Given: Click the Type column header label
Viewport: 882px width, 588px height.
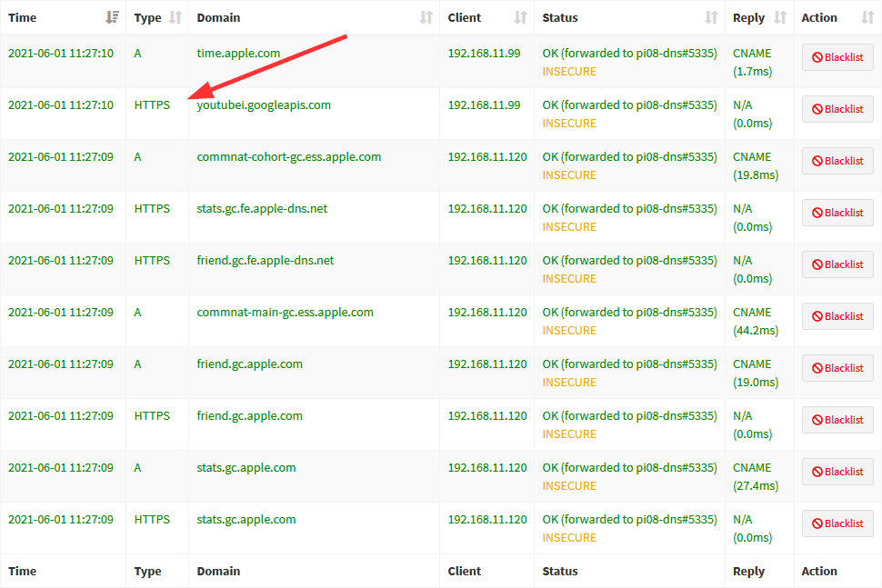Looking at the screenshot, I should point(148,18).
